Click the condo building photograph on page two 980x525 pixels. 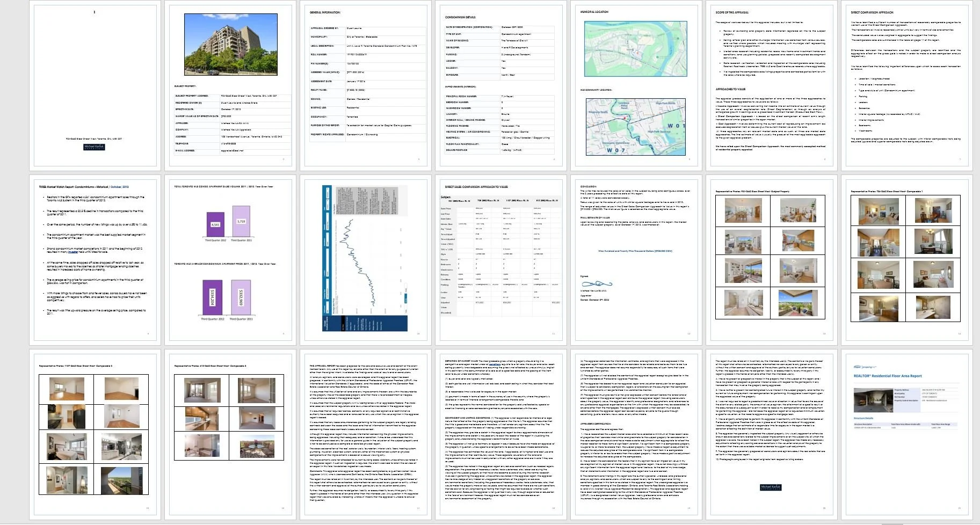[x=231, y=45]
